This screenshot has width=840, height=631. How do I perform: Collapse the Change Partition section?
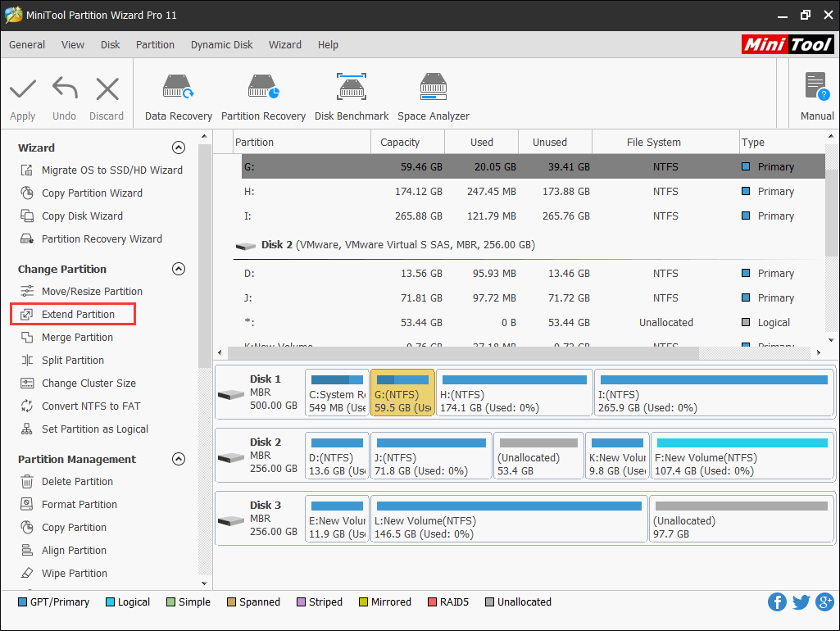179,269
